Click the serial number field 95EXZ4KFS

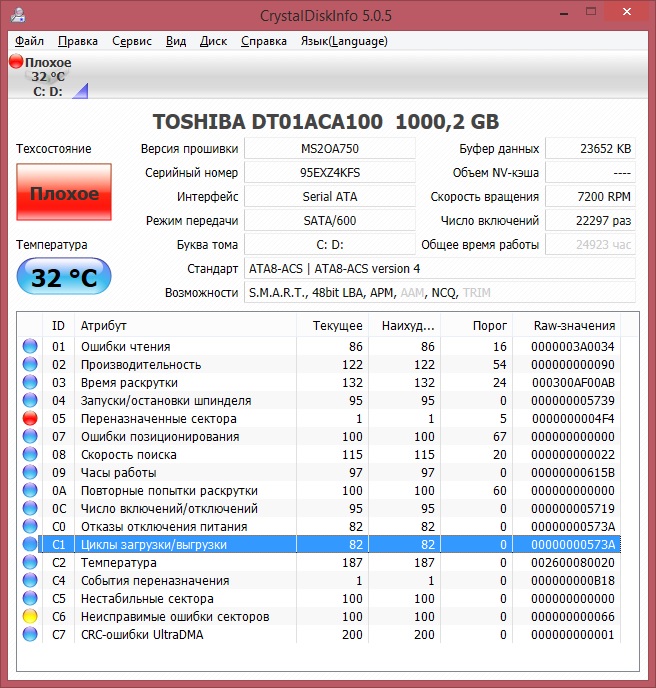click(x=330, y=172)
